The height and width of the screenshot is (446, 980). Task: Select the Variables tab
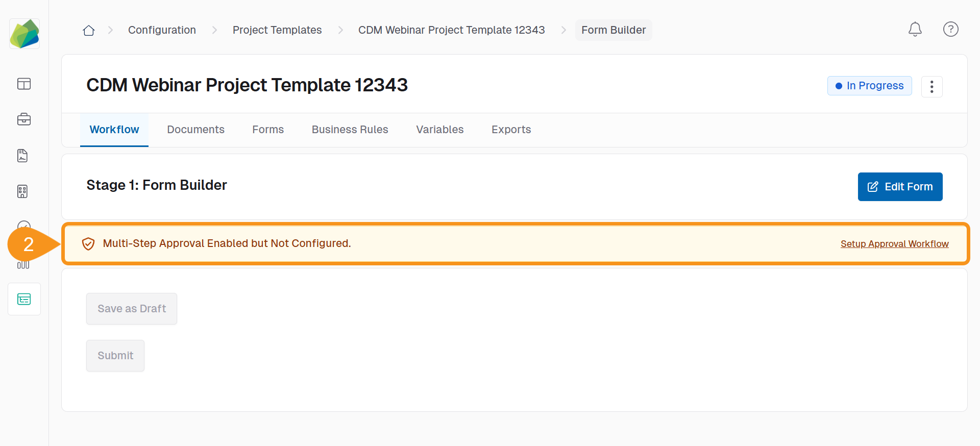pyautogui.click(x=439, y=130)
